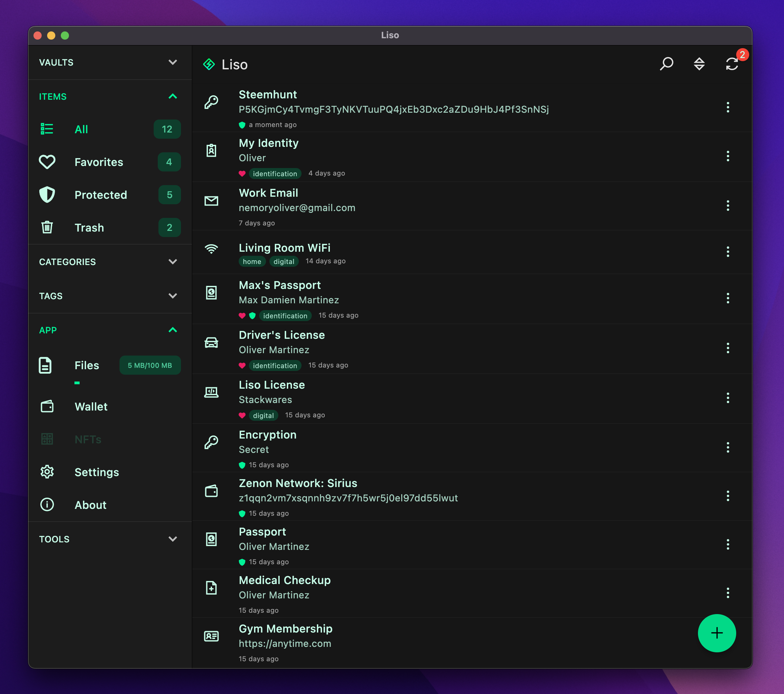Click the 5 MB/100 MB storage badge
Screen dimensions: 784x694
150,365
